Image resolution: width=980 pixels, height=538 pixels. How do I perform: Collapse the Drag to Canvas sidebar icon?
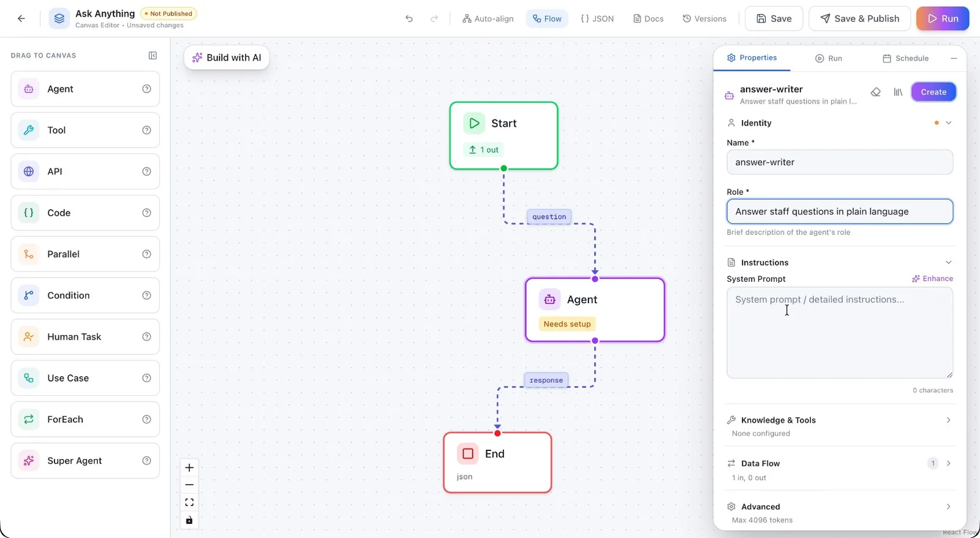(x=153, y=55)
